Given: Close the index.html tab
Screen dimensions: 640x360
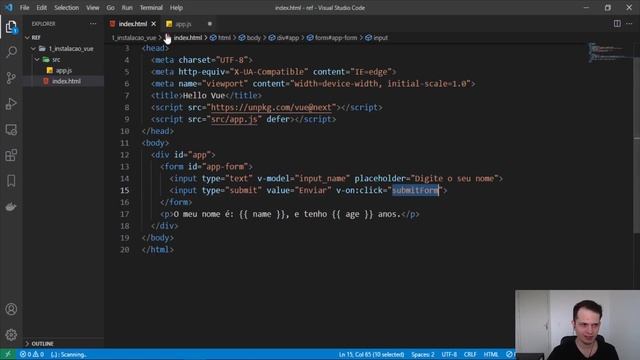Looking at the screenshot, I should pyautogui.click(x=153, y=24).
